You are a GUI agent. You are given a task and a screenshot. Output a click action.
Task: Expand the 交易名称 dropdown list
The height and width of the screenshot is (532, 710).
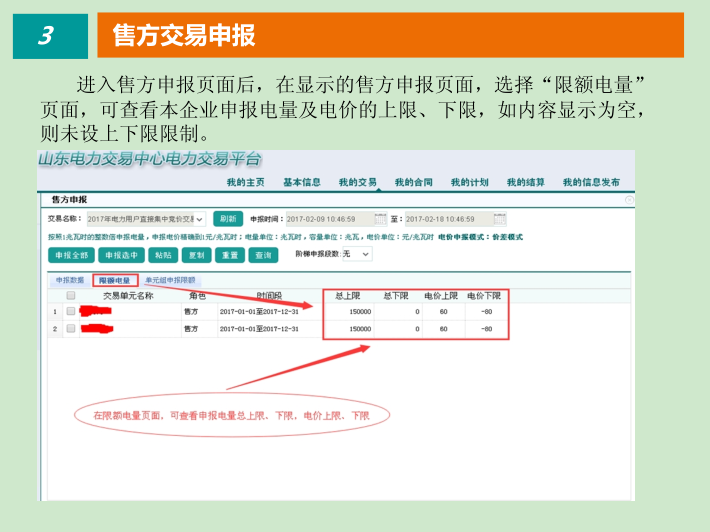coord(199,219)
